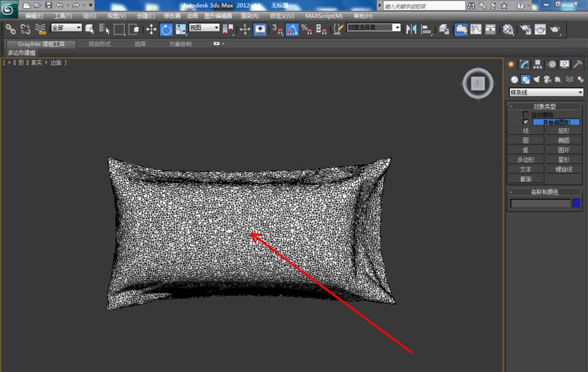This screenshot has height=372, width=588.
Task: Open the 全部 selection filter dropdown
Action: tap(66, 28)
